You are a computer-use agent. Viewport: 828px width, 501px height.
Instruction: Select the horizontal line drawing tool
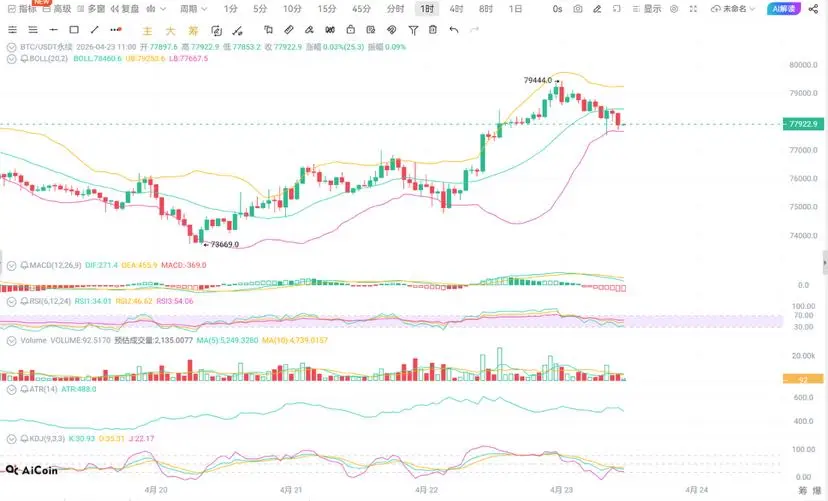[x=53, y=30]
